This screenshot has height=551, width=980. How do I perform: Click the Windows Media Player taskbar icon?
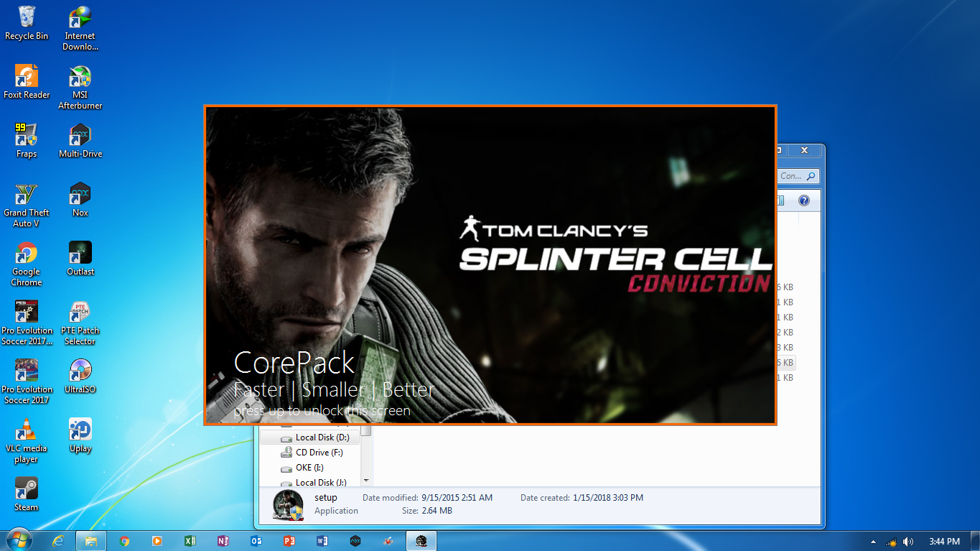click(x=157, y=541)
